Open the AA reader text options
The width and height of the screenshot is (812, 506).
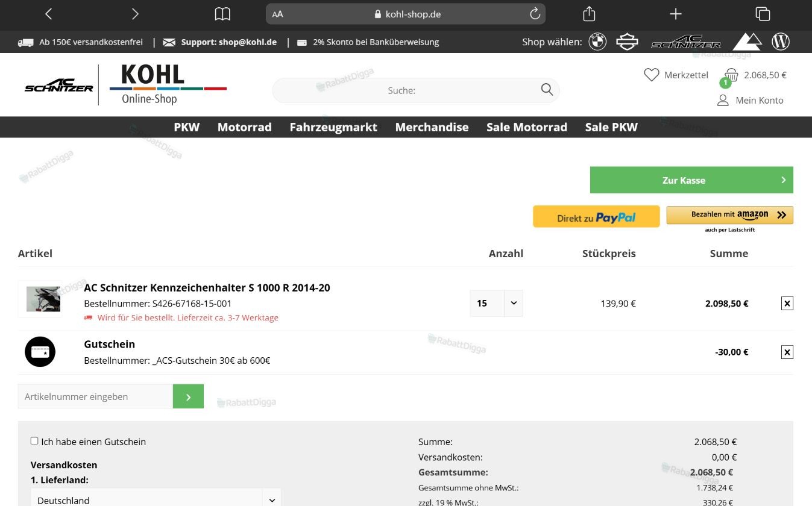277,14
